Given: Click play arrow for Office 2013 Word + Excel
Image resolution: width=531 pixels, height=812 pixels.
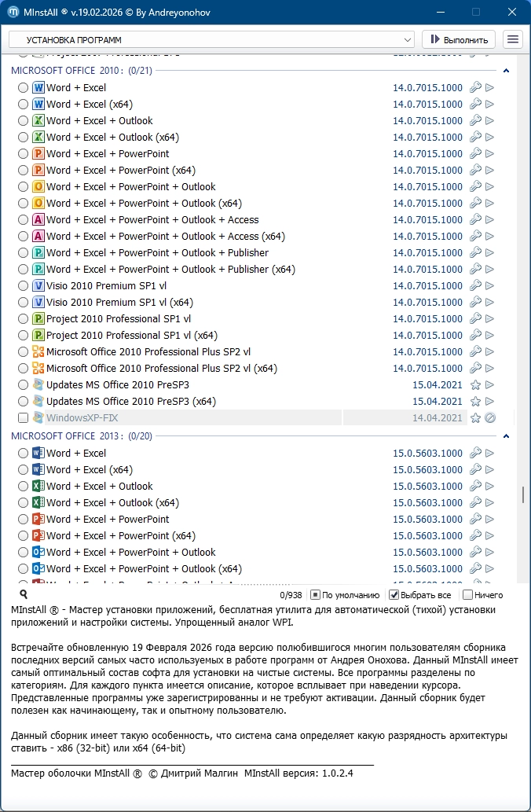Looking at the screenshot, I should pos(489,453).
